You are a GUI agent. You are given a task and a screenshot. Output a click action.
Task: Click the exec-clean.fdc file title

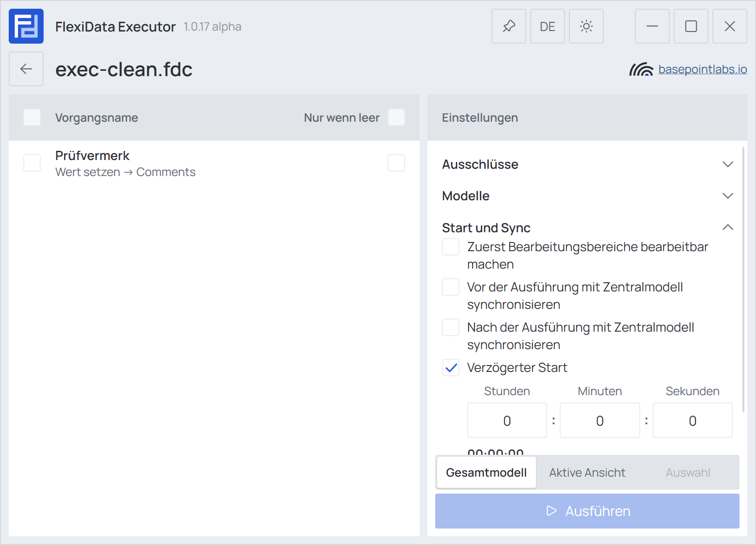(x=124, y=69)
